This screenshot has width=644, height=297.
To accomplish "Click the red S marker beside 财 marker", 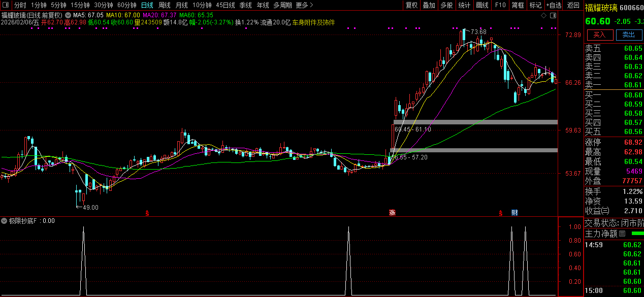I will pos(500,213).
